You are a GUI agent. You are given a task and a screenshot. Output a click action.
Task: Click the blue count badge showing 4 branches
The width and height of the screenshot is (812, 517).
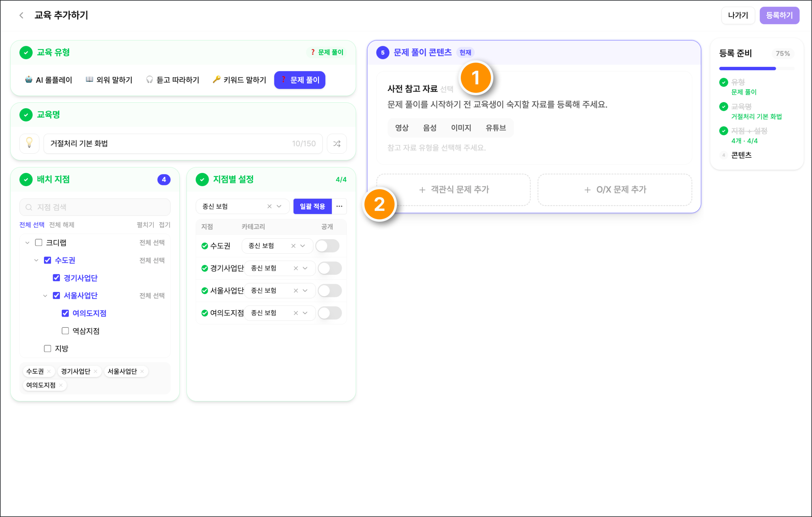pos(164,180)
